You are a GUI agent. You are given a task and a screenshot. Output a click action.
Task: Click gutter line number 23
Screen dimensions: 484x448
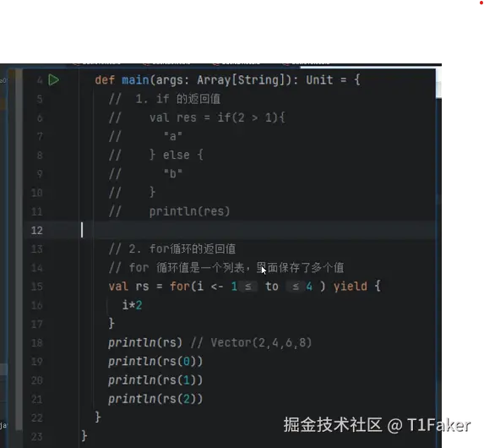coord(36,436)
